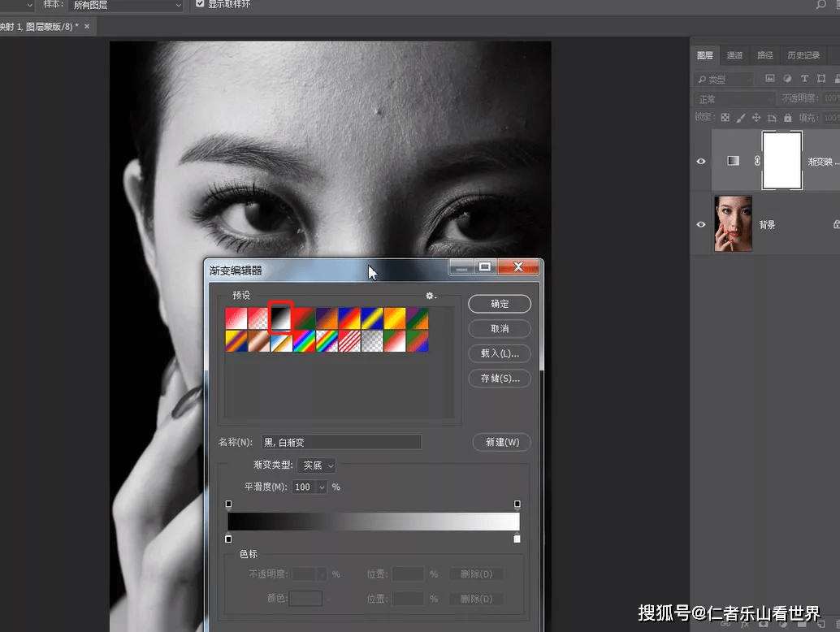This screenshot has width=840, height=632.
Task: Click the 取消 button
Action: (x=500, y=328)
